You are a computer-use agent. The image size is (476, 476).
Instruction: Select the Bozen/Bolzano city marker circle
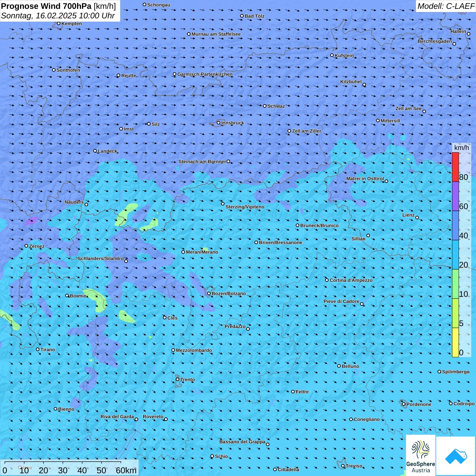tap(209, 293)
